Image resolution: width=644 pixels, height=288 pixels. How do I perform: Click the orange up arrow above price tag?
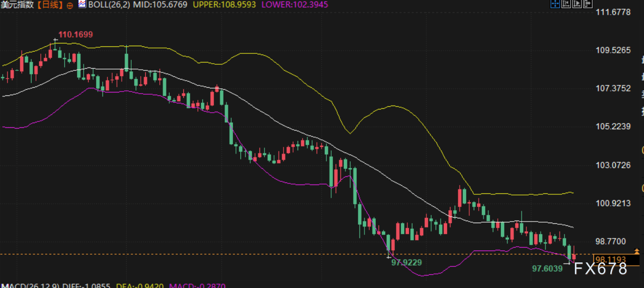pos(637,251)
